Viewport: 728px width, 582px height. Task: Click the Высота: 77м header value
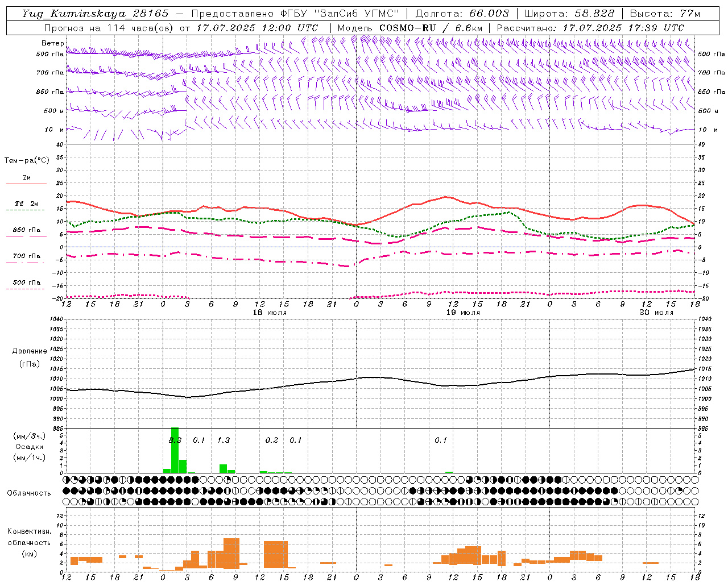[665, 14]
